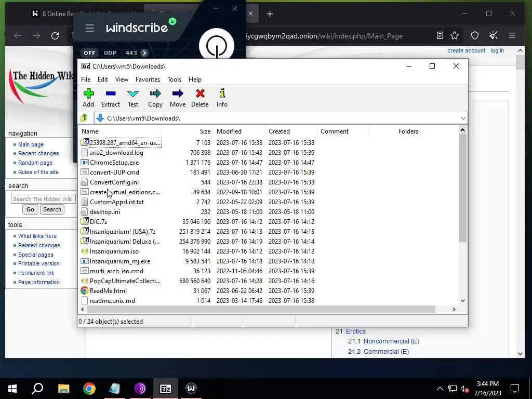
Task: Select the DIC.7z archive
Action: (x=98, y=221)
